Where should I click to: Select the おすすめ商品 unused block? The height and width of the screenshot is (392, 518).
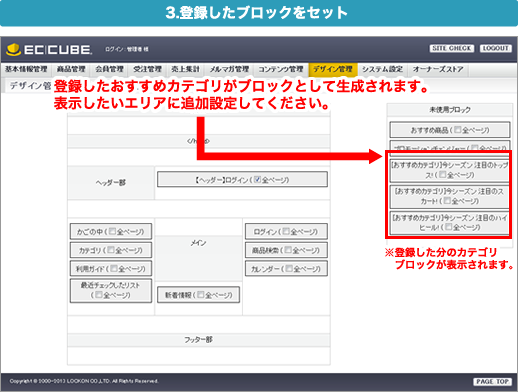(450, 130)
